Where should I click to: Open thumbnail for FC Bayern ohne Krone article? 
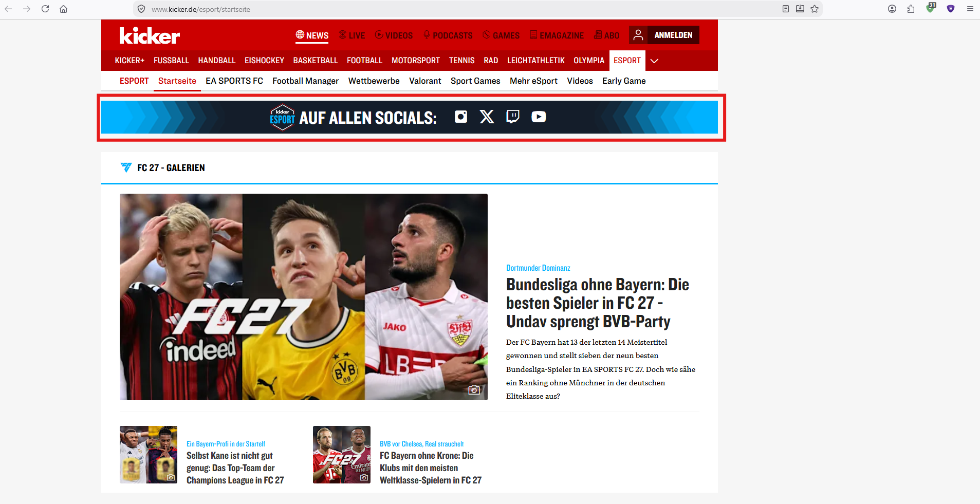click(342, 455)
